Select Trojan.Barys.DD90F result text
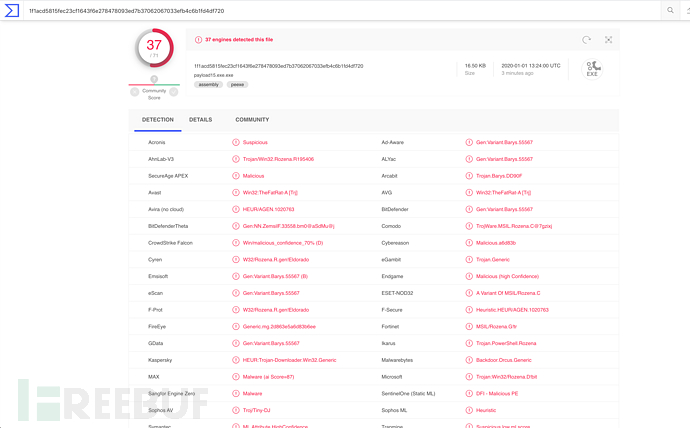Screen dimensions: 690x428 click(x=499, y=176)
